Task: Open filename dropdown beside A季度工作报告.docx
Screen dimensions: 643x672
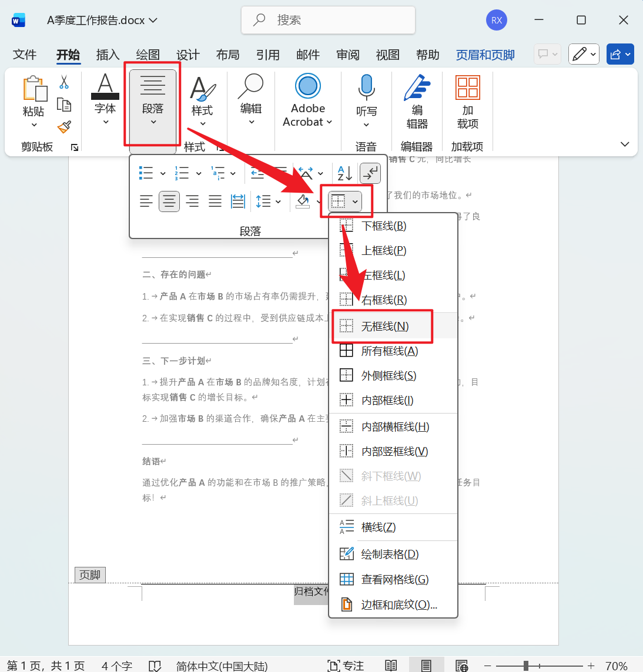Action: (x=152, y=19)
